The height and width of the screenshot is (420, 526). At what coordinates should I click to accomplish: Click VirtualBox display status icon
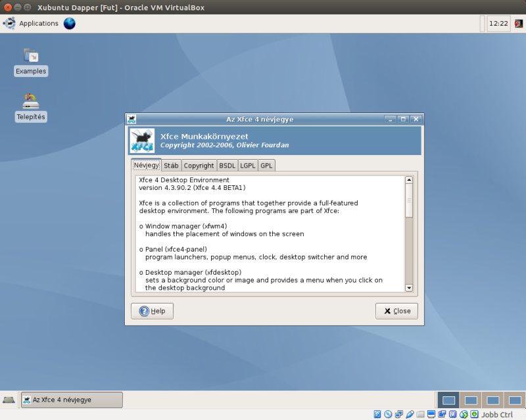pos(431,414)
